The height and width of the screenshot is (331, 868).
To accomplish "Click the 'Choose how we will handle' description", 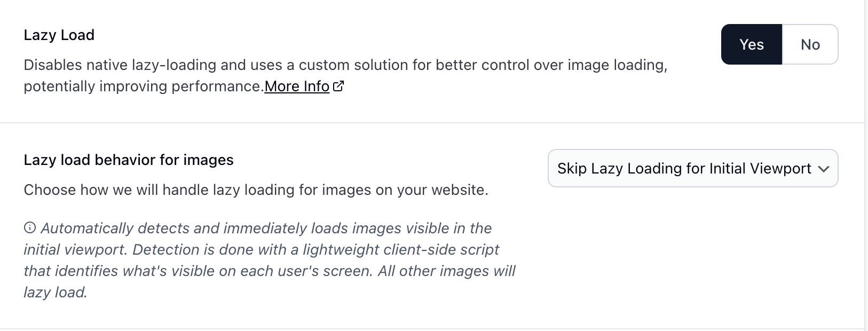I will click(256, 190).
